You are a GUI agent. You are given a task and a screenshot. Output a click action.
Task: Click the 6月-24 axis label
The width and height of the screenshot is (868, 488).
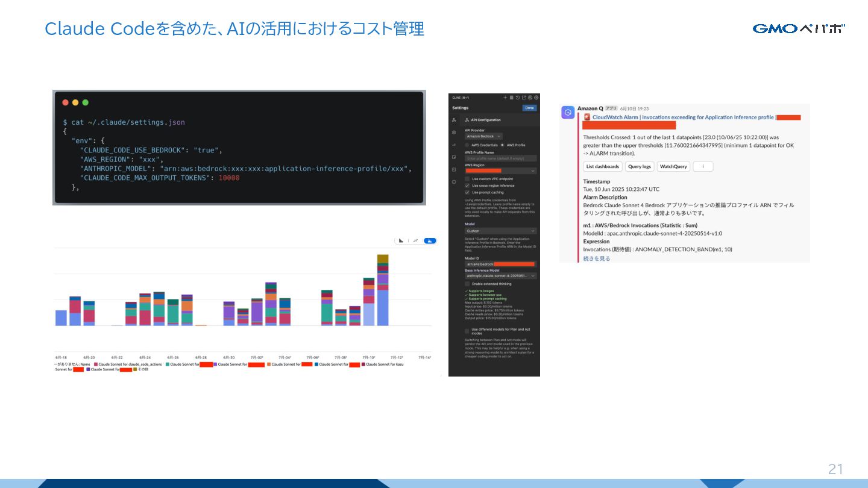(145, 357)
